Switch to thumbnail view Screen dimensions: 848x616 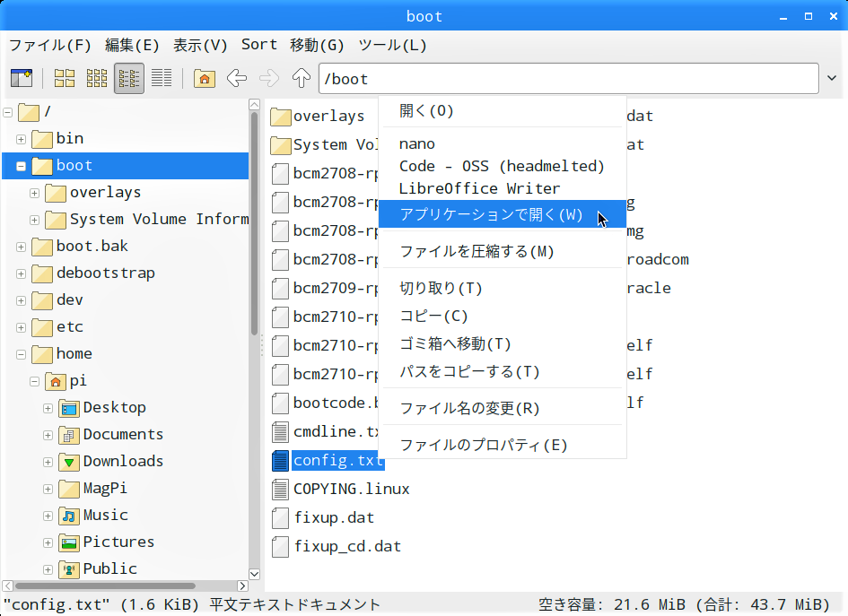pos(97,78)
